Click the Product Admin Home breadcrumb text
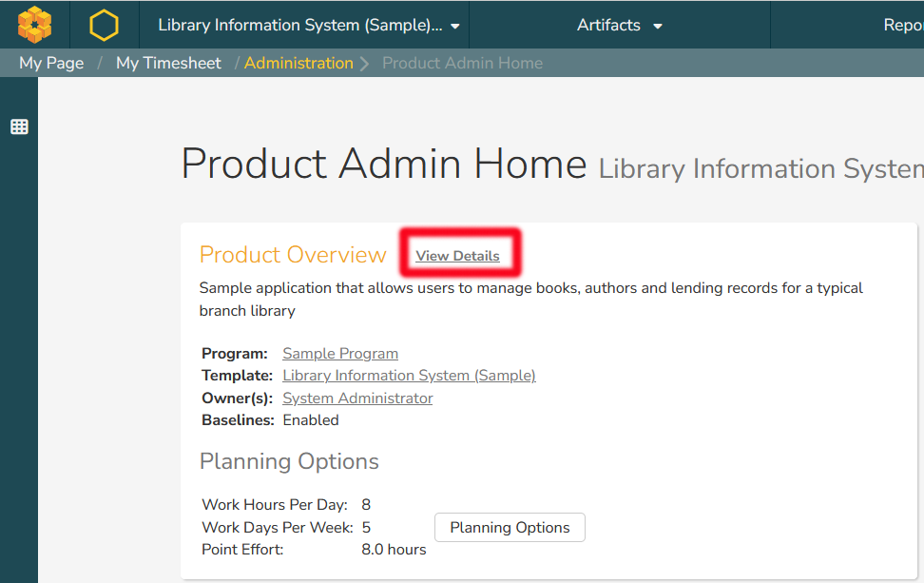Viewport: 924px width, 583px height. point(462,63)
